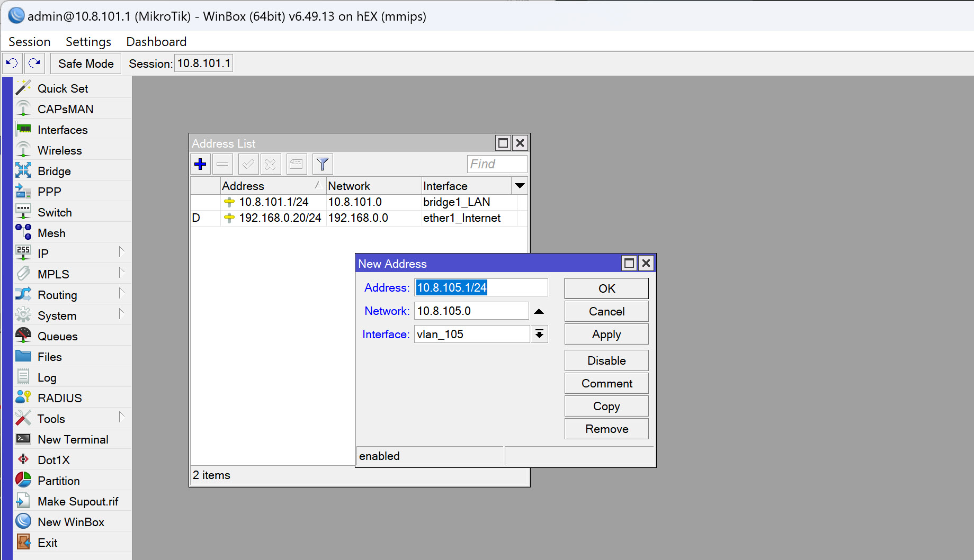Click the Network stepper up arrow
Image resolution: width=974 pixels, height=560 pixels.
point(539,311)
